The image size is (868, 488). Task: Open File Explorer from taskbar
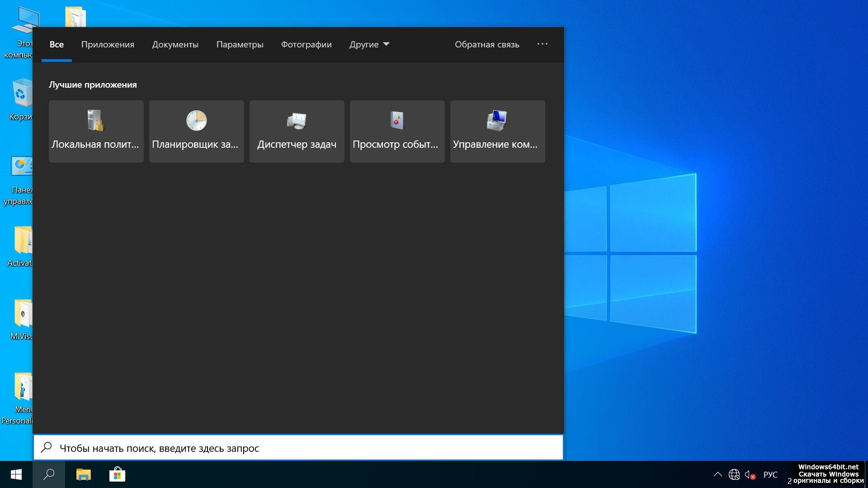(x=83, y=474)
